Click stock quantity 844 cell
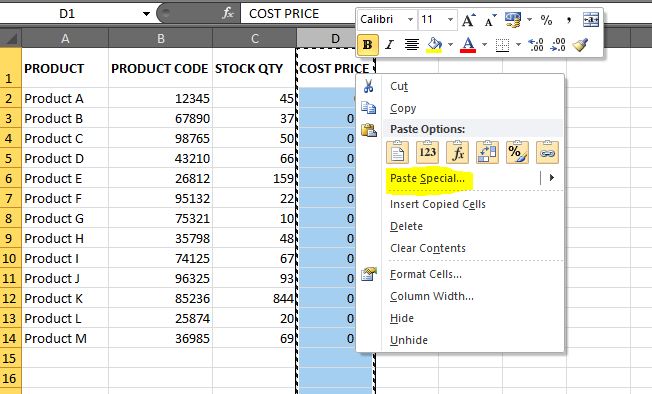 (254, 298)
